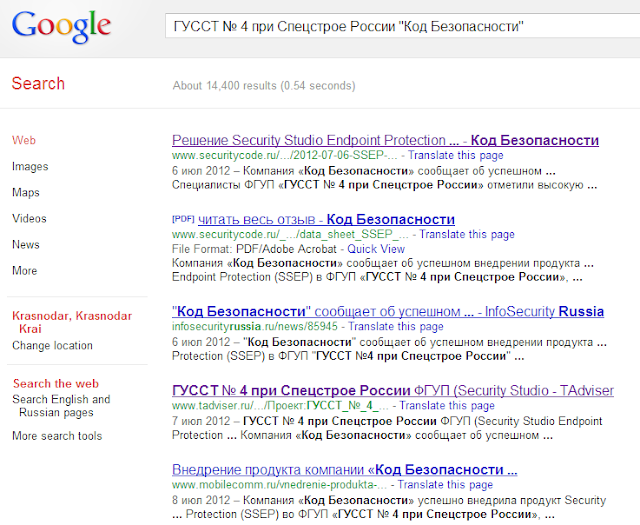Translate the first securitycode.ru result page

456,156
